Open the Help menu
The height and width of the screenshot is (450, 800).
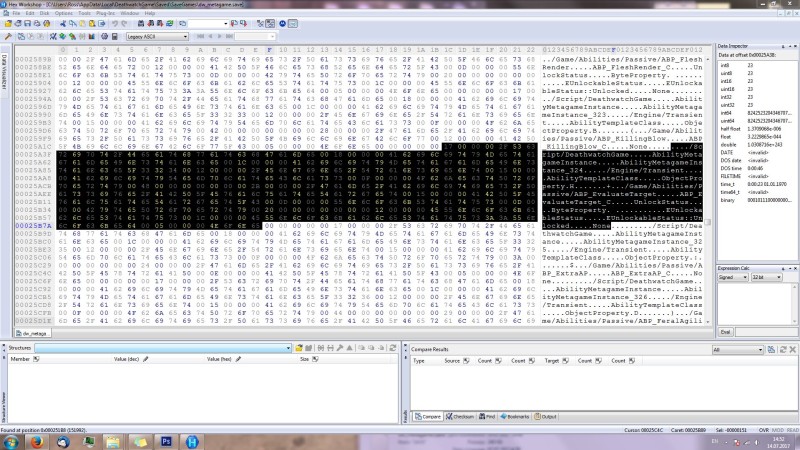point(149,13)
